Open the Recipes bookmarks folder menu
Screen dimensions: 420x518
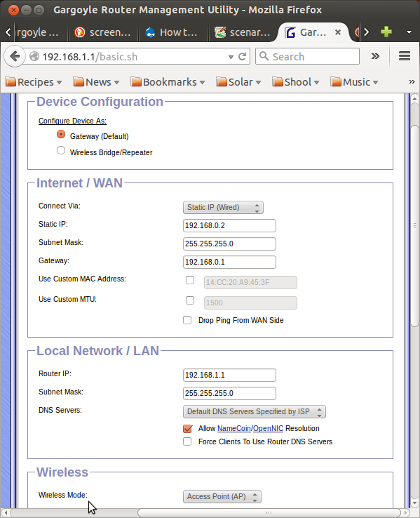[x=34, y=82]
